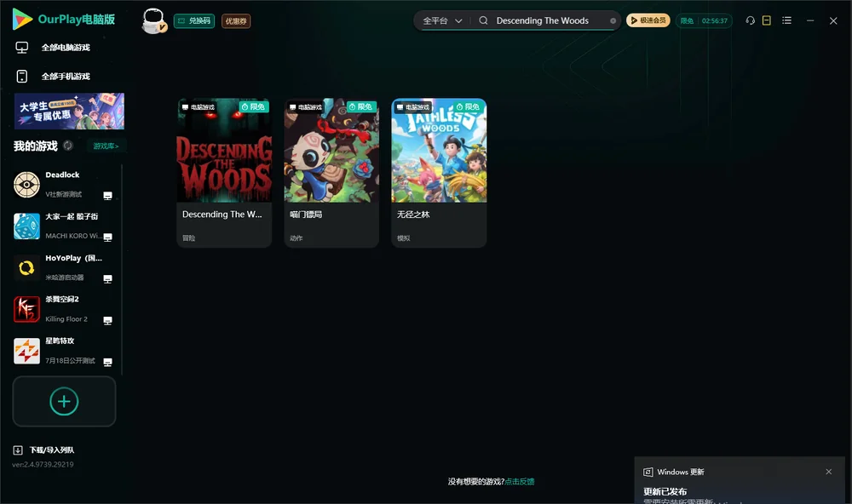Click the 点击反馈 feedback link

(x=520, y=481)
